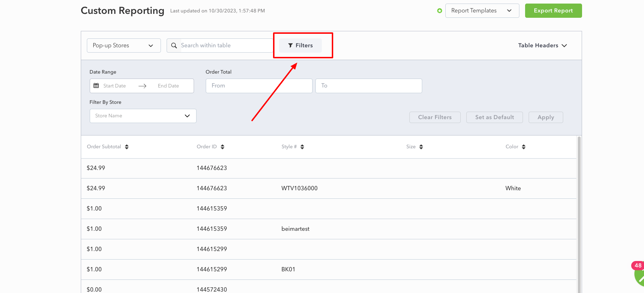
Task: Open Report Templates dropdown
Action: click(x=482, y=11)
